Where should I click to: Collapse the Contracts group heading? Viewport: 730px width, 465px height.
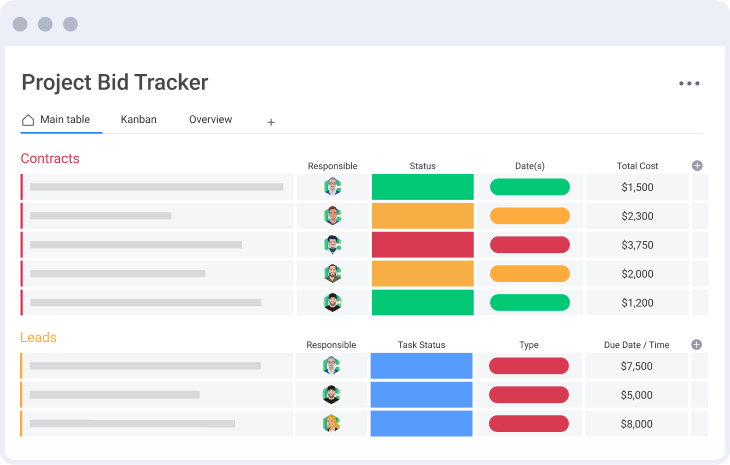[50, 159]
